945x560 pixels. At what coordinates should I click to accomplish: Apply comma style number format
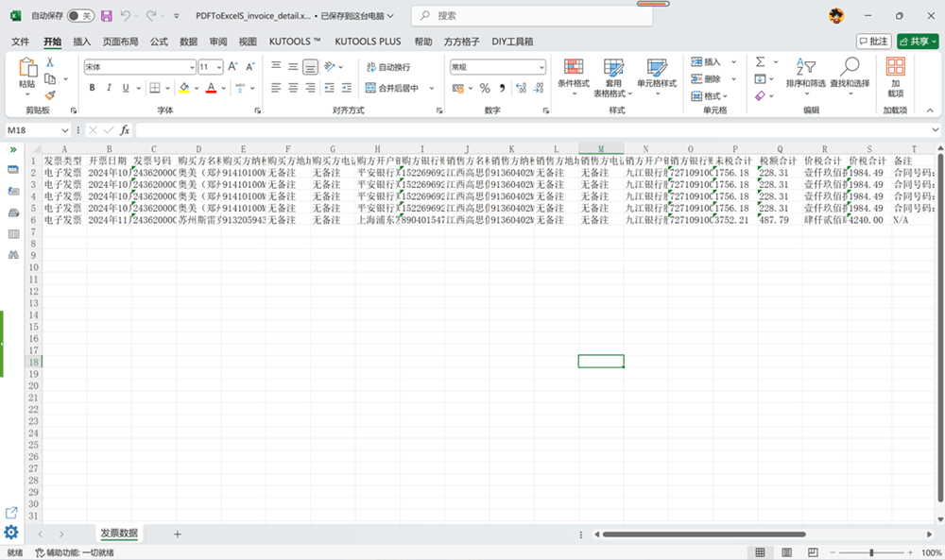point(502,88)
